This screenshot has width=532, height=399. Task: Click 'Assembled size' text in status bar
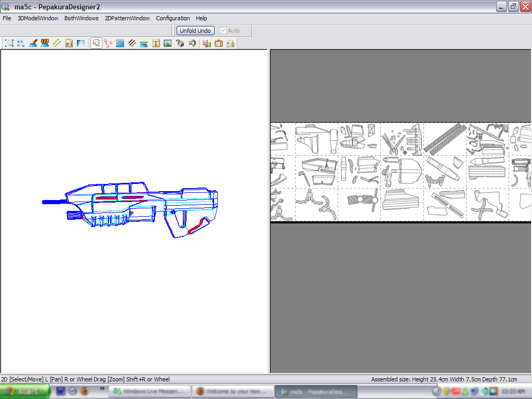click(444, 379)
